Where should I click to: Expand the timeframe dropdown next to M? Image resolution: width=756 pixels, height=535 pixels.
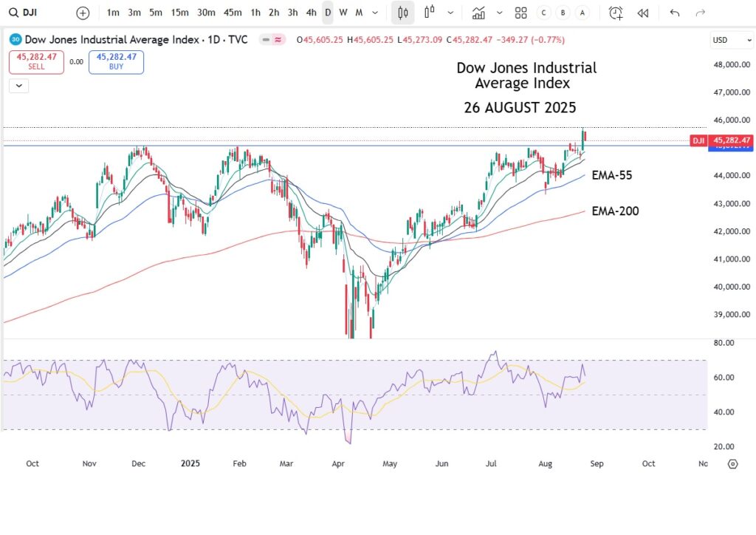[x=375, y=13]
